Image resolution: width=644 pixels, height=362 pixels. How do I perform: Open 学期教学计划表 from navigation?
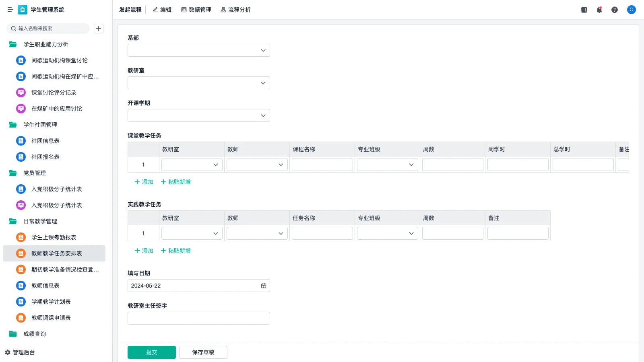tap(50, 302)
